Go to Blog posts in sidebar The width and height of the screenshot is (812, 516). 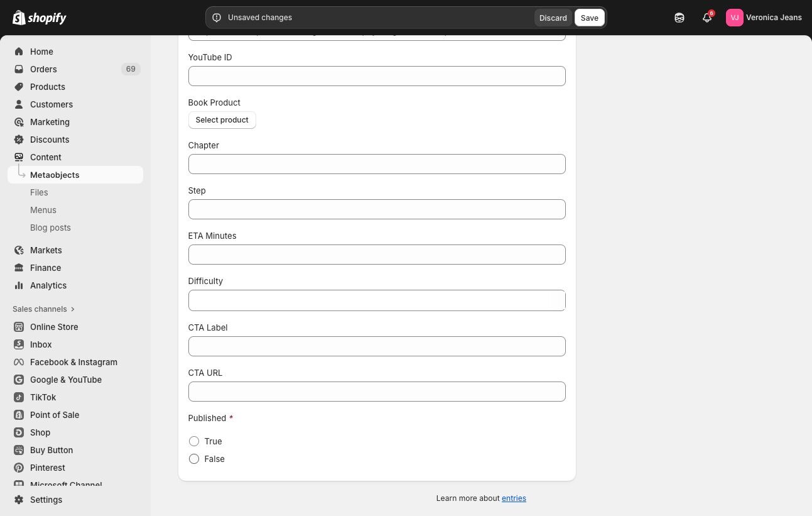(50, 228)
